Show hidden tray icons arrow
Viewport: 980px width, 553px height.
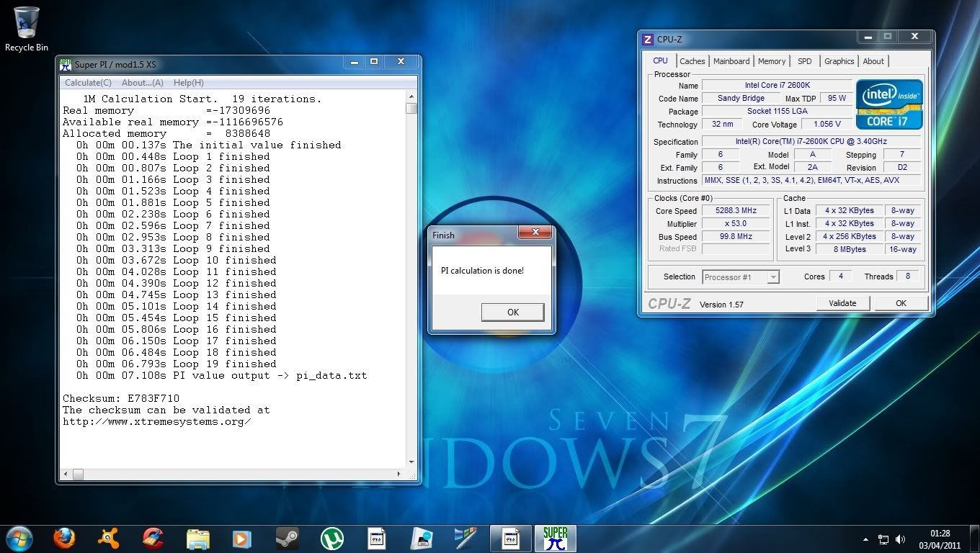865,539
